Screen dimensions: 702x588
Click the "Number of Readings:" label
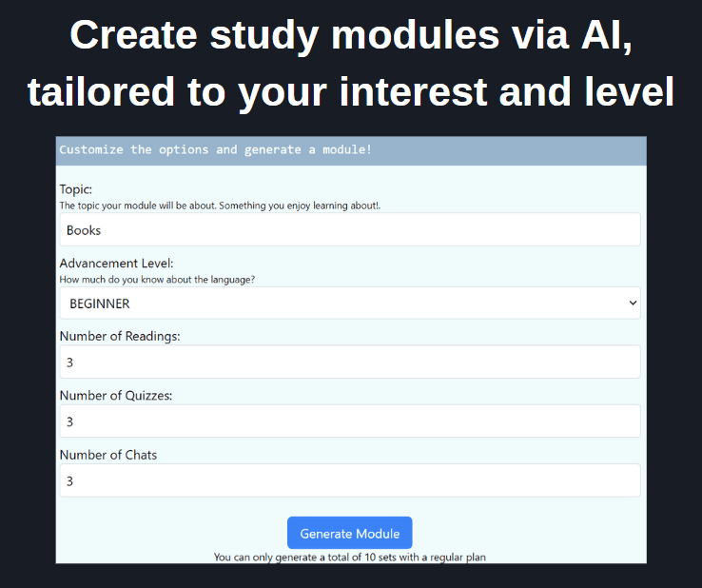(120, 336)
